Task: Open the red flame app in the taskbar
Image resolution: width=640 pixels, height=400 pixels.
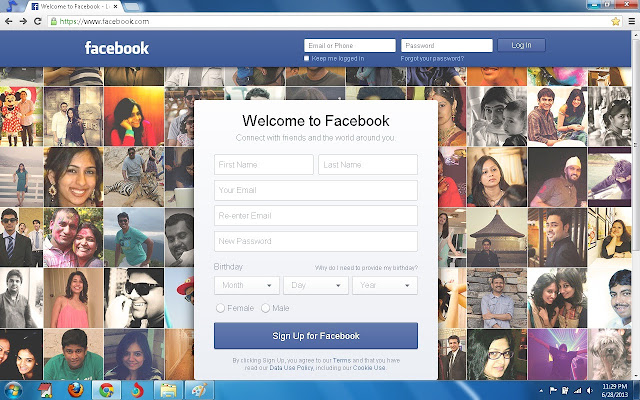Action: [137, 390]
